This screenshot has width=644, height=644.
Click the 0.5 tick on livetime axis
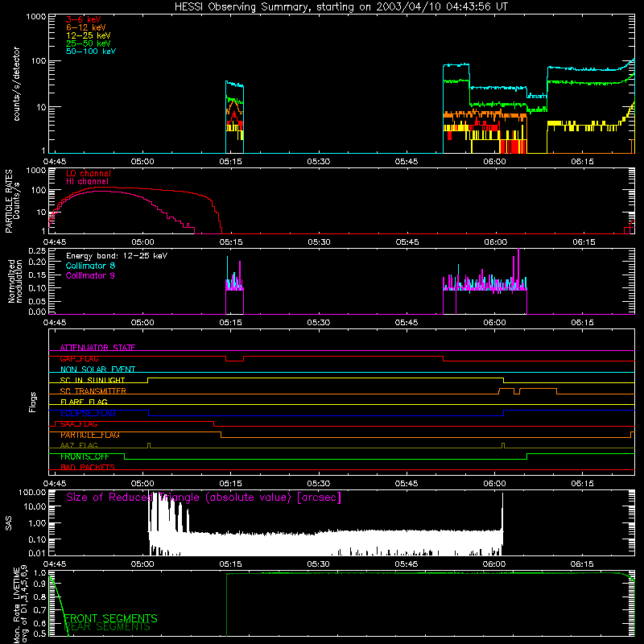39,634
